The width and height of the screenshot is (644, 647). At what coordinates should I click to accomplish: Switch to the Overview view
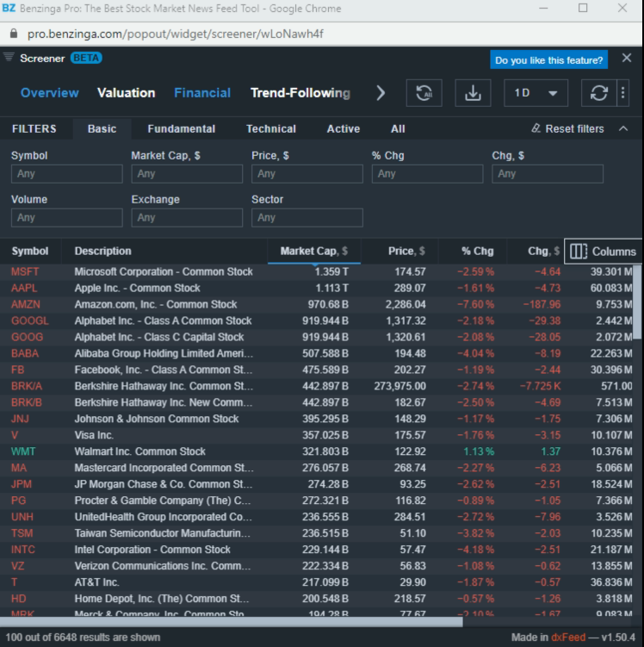tap(49, 93)
